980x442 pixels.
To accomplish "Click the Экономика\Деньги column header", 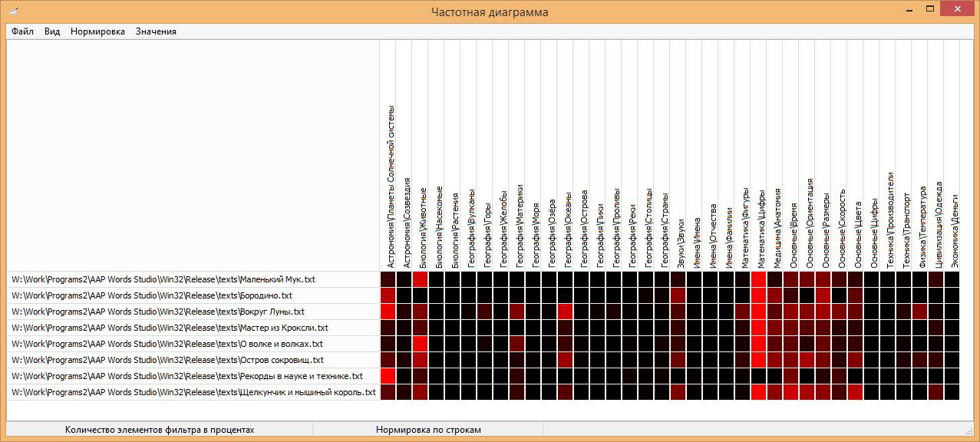I will 952,230.
